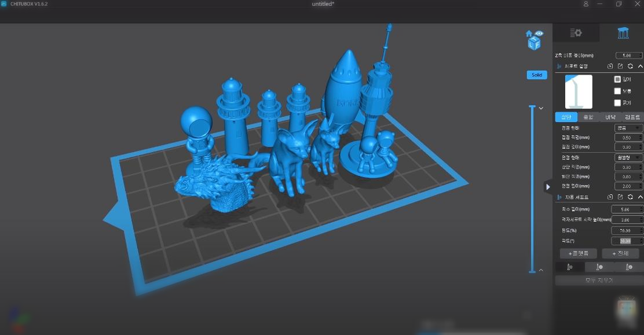
Task: Collapse the 서포트 설정 section
Action: point(640,66)
